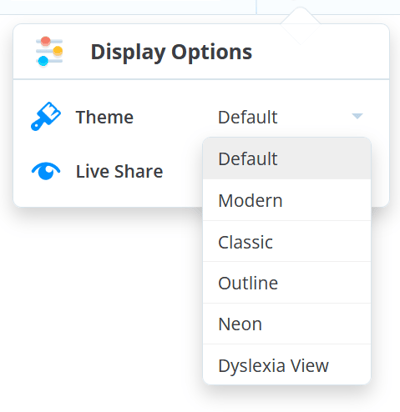Click the Theme paintbrush icon
Image resolution: width=400 pixels, height=412 pixels.
46,116
